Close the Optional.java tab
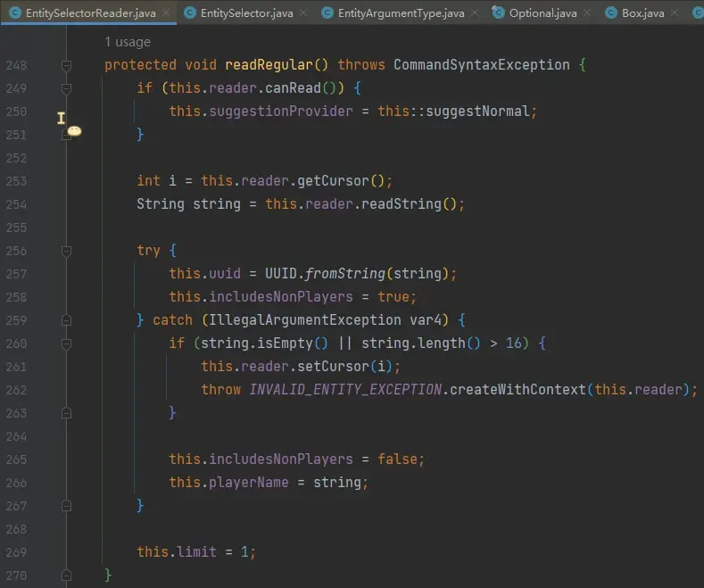Screen dimensions: 704x588 pos(587,13)
